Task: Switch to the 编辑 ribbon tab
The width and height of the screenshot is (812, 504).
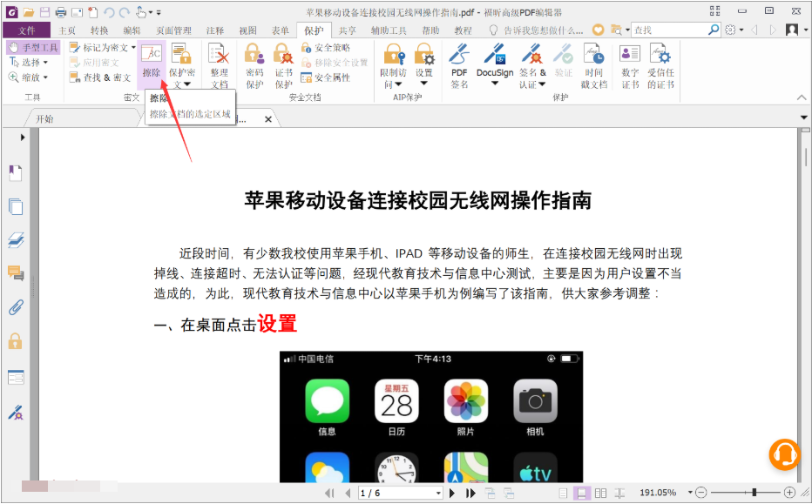Action: [132, 30]
